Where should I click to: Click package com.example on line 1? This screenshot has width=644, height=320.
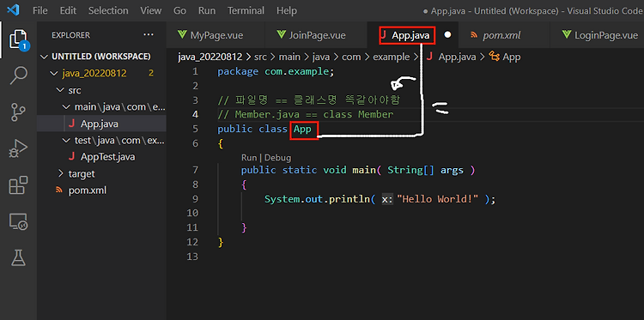[276, 72]
